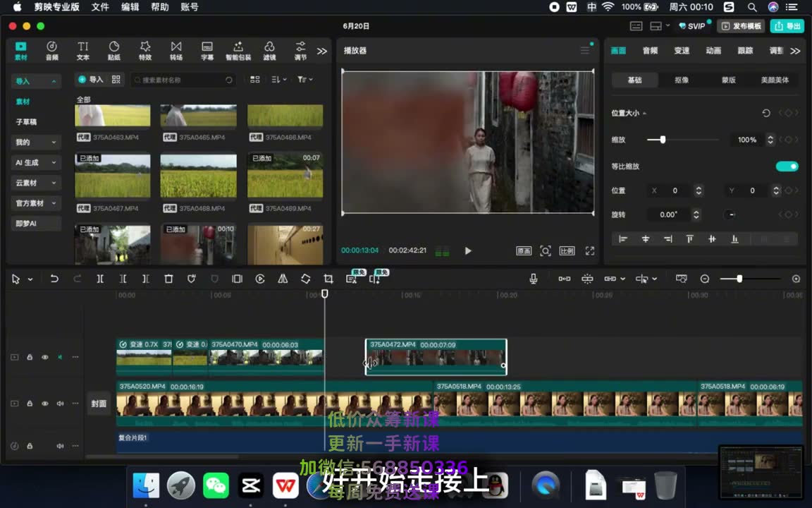Viewport: 812px width, 508px height.
Task: Click the delete trash icon in timeline toolbar
Action: click(168, 279)
